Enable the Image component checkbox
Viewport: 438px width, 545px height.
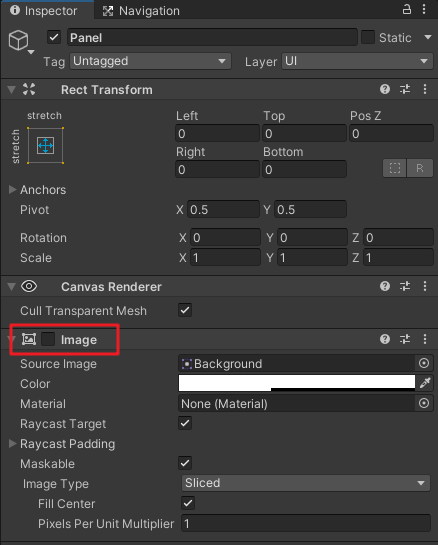[x=48, y=339]
